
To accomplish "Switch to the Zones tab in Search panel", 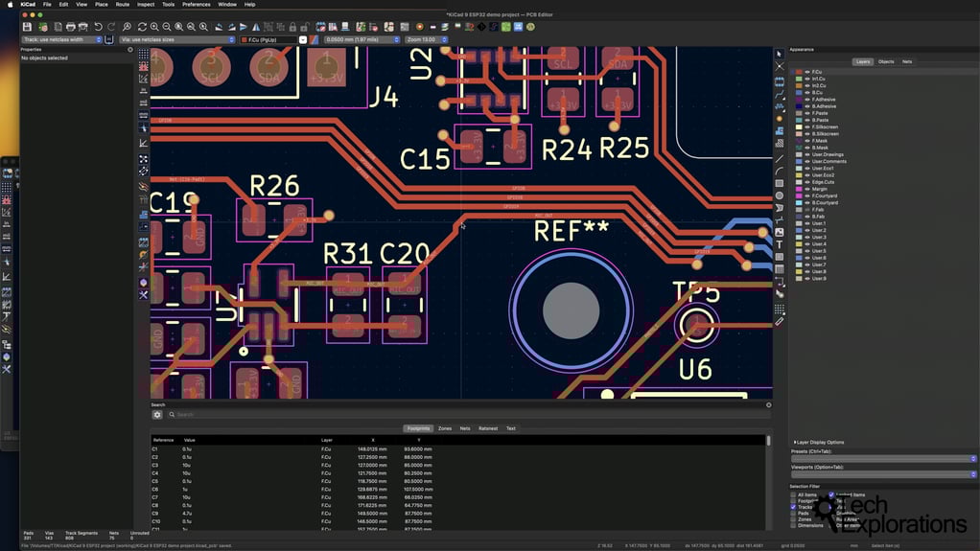I will click(x=445, y=428).
